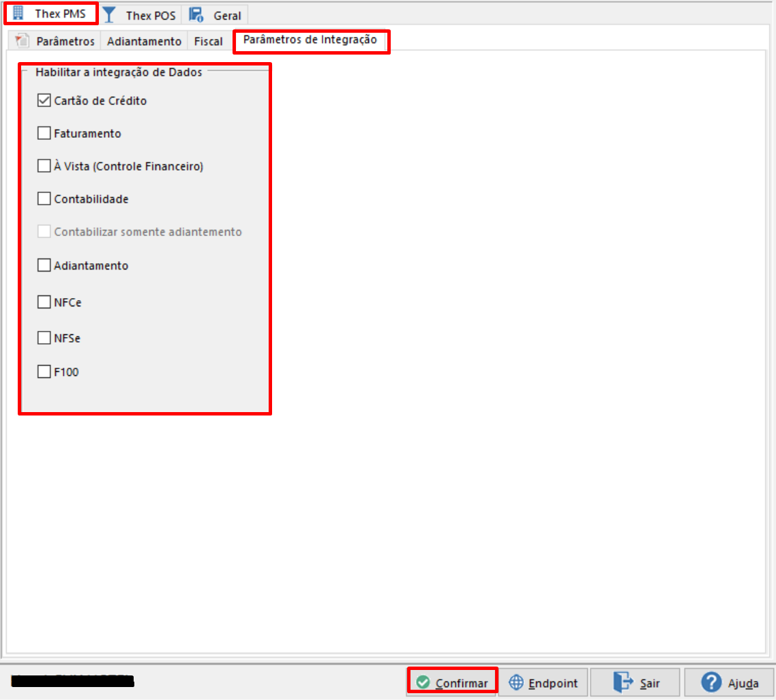Open Ajuda help button

pyautogui.click(x=730, y=682)
